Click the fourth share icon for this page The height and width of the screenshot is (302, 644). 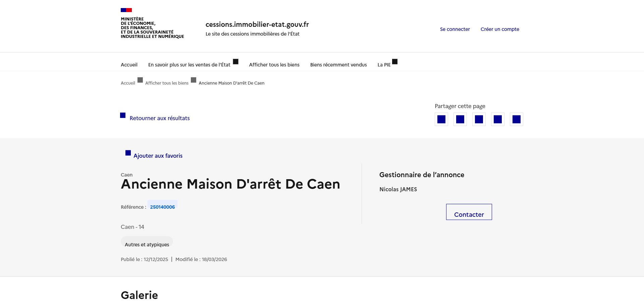pos(497,119)
